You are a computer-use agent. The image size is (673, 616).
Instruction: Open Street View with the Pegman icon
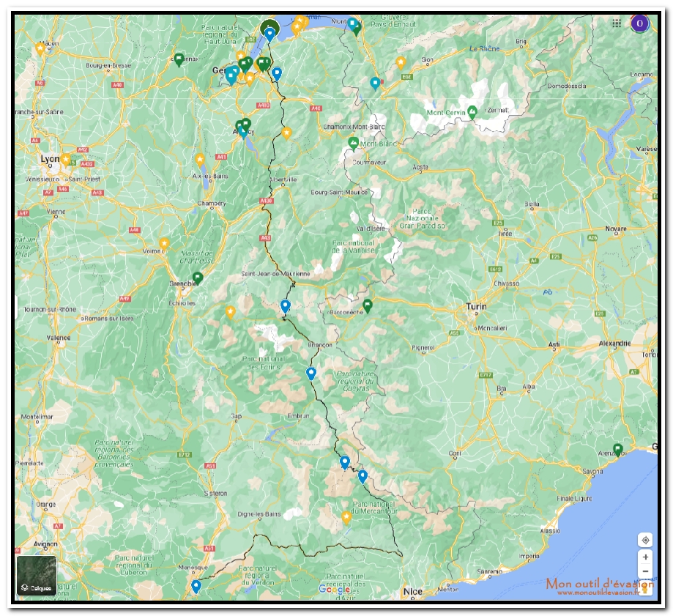pyautogui.click(x=645, y=586)
